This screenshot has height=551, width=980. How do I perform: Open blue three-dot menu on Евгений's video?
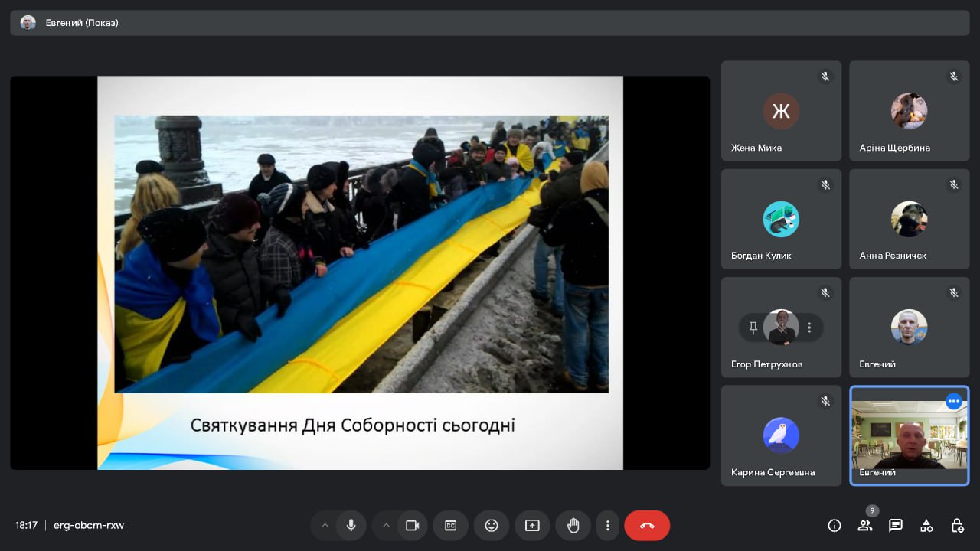click(953, 401)
